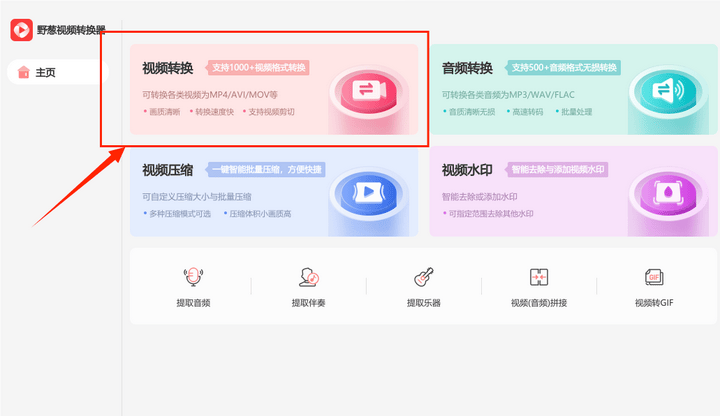720x416 pixels.
Task: Click the 支持1000+视频格式转换 badge
Action: click(x=259, y=68)
